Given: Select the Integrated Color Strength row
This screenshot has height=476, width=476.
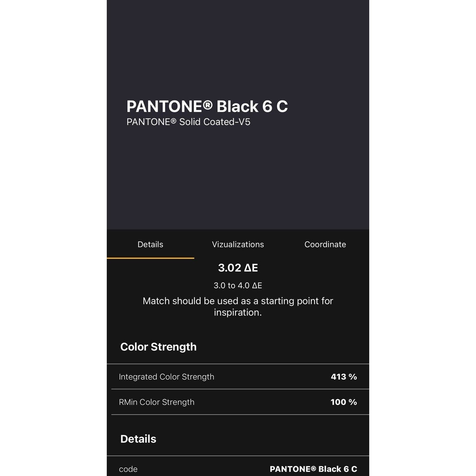Looking at the screenshot, I should pyautogui.click(x=238, y=377).
